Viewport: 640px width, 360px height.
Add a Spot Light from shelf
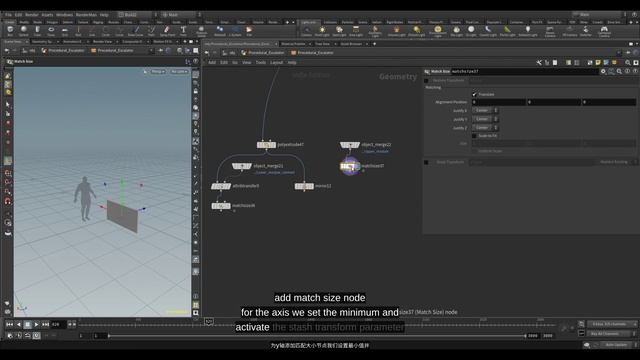click(339, 31)
